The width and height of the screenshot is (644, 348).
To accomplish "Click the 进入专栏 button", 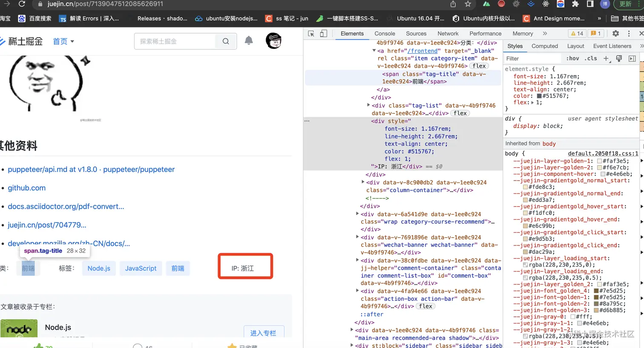I will 264,332.
